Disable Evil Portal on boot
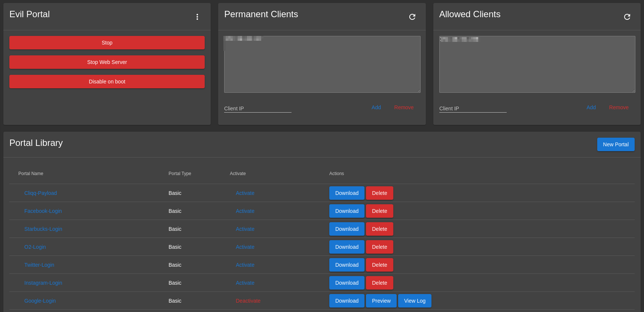 pyautogui.click(x=107, y=82)
